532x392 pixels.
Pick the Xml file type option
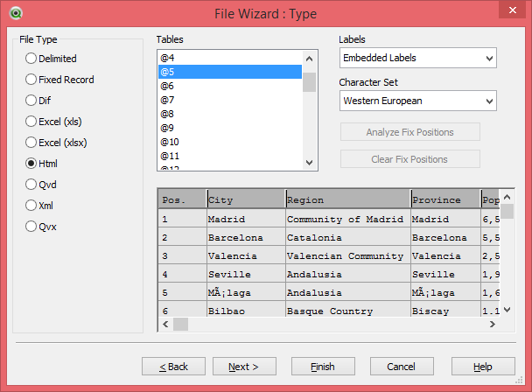pyautogui.click(x=39, y=206)
